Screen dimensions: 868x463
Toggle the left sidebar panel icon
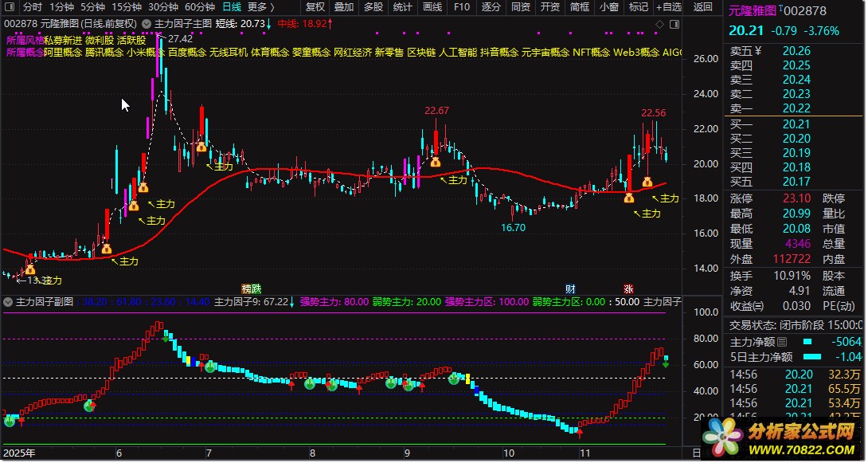point(10,6)
